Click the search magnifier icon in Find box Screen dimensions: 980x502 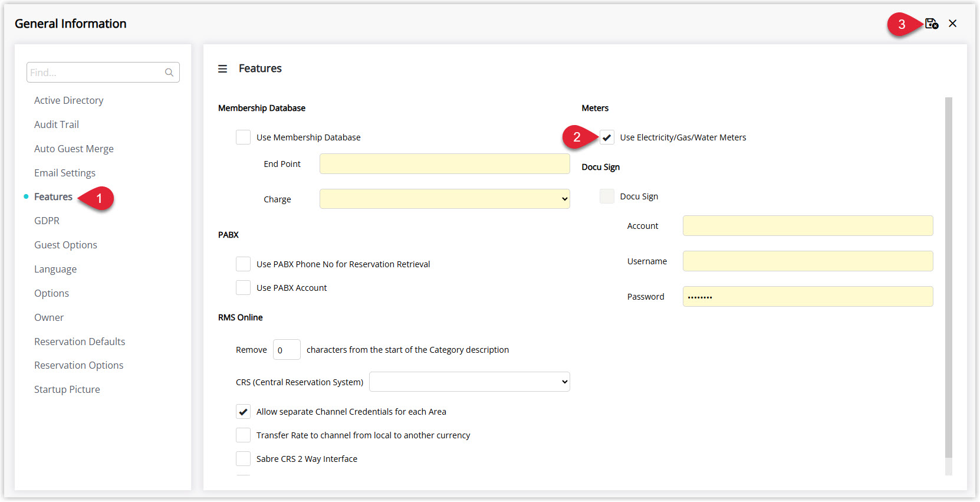click(x=169, y=73)
